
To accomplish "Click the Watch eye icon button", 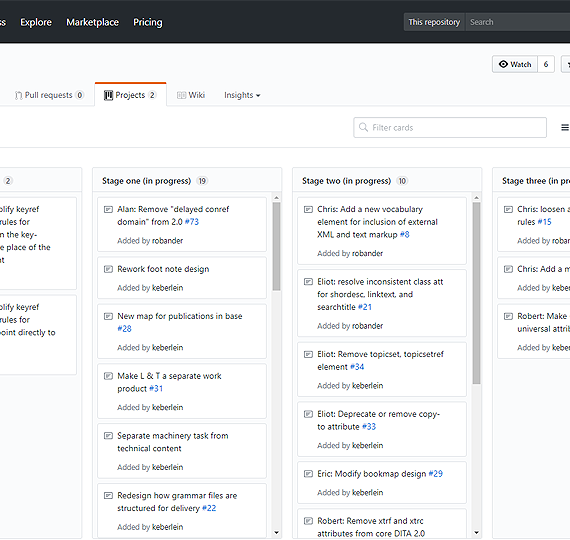I will pyautogui.click(x=515, y=64).
